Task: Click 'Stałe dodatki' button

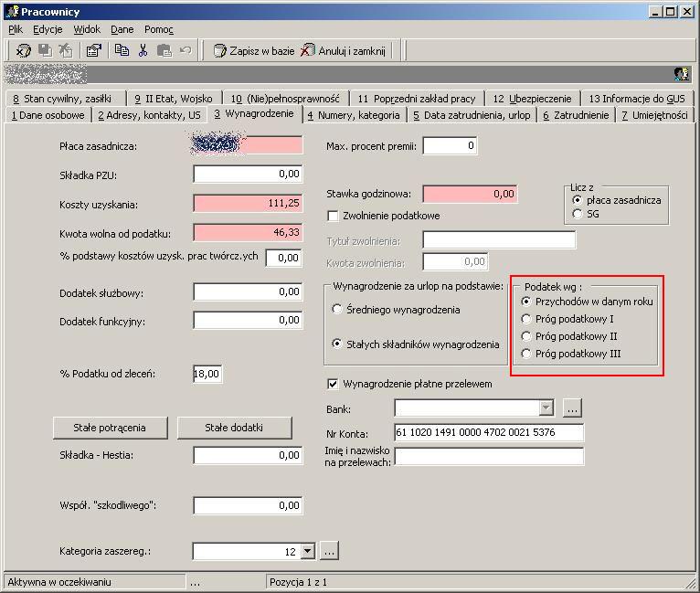Action: point(234,428)
